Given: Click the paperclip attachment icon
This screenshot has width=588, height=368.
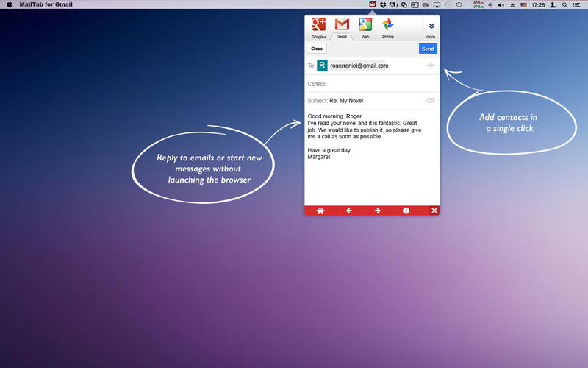Looking at the screenshot, I should click(x=431, y=100).
